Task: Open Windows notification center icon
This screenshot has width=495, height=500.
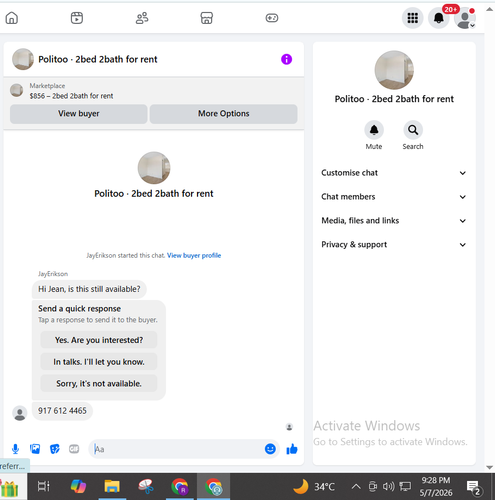Action: pos(473,487)
